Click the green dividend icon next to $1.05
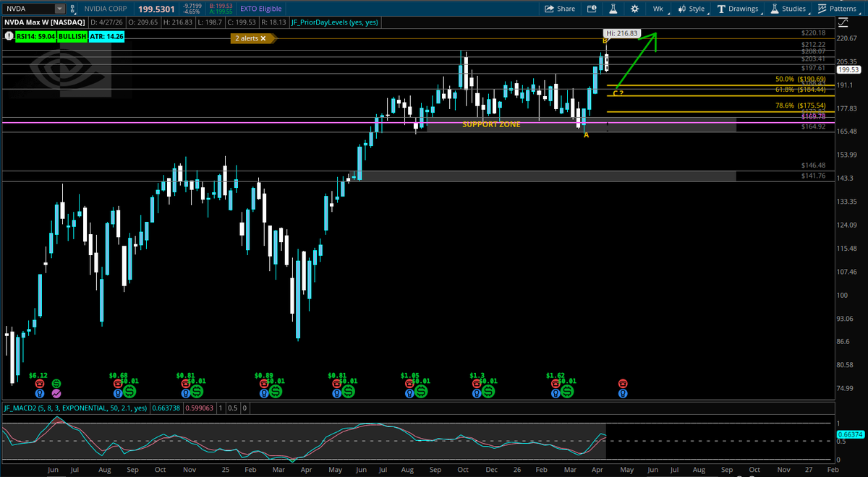This screenshot has width=868, height=477. (x=420, y=390)
